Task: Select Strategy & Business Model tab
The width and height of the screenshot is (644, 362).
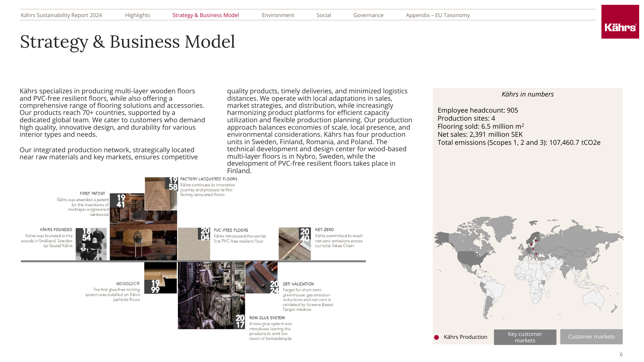Action: click(x=205, y=15)
